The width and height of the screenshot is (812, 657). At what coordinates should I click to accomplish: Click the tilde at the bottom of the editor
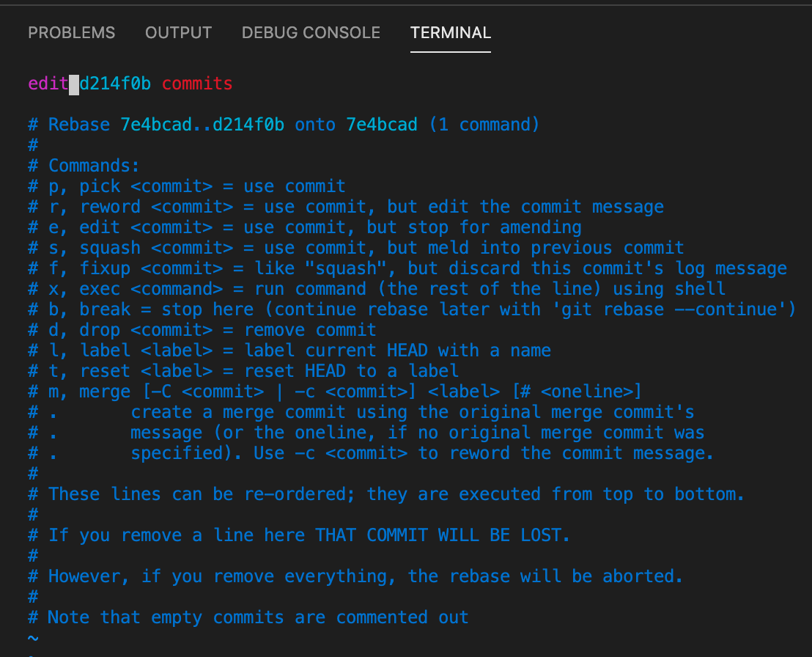point(33,638)
